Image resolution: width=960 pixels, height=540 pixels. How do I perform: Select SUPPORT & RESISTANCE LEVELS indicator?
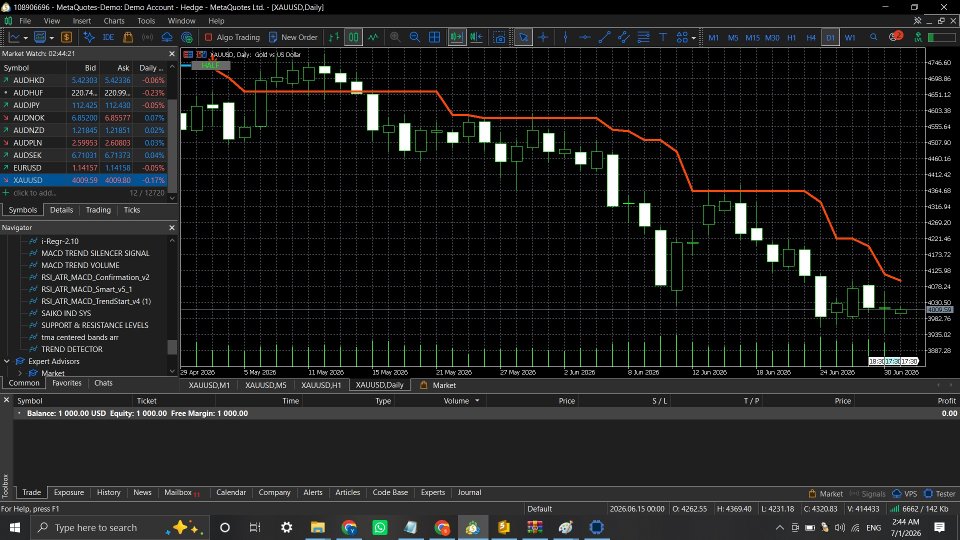94,325
